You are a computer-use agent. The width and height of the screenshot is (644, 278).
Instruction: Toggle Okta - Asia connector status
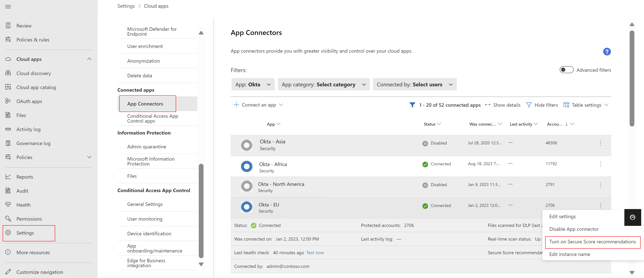tap(601, 143)
